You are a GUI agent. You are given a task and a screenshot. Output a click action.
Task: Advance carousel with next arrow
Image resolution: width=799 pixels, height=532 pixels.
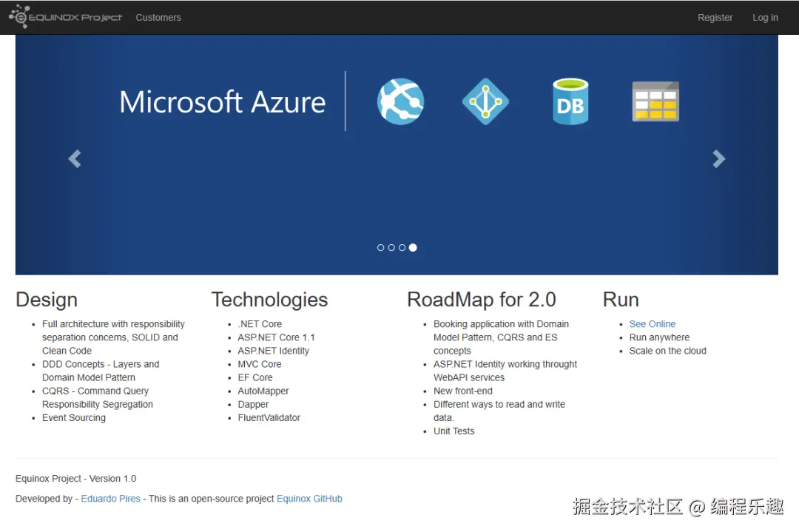point(718,158)
